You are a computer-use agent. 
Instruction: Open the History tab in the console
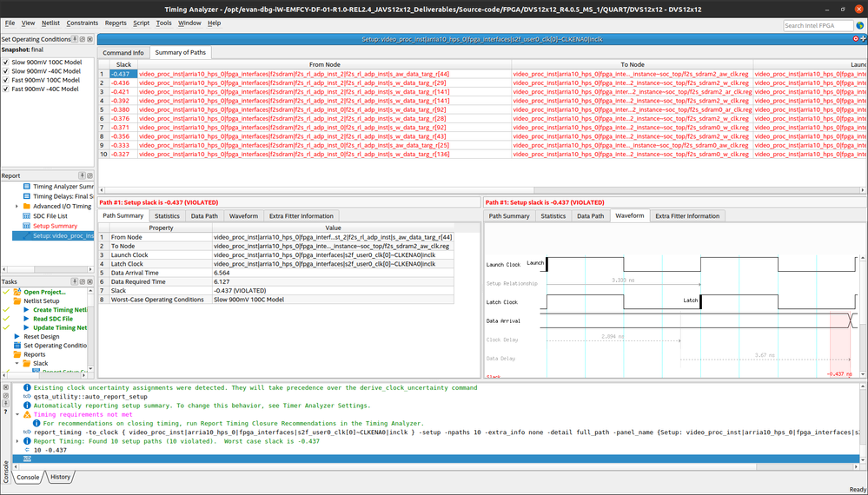[x=60, y=477]
